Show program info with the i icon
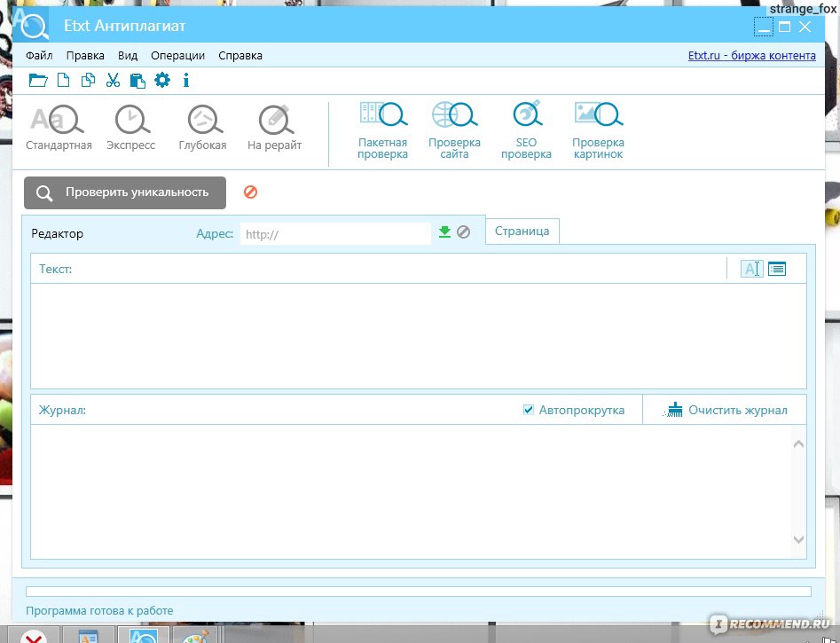840x643 pixels. [186, 81]
